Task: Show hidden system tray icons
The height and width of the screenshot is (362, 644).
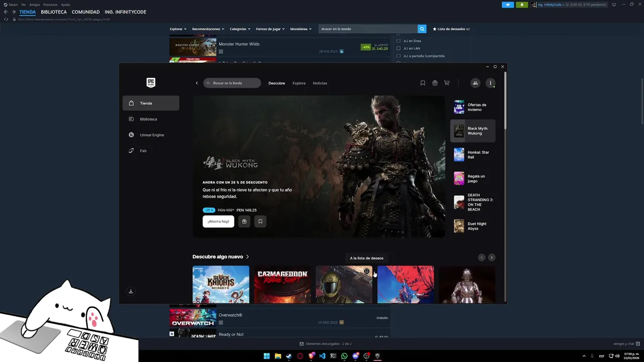Action: [x=584, y=356]
